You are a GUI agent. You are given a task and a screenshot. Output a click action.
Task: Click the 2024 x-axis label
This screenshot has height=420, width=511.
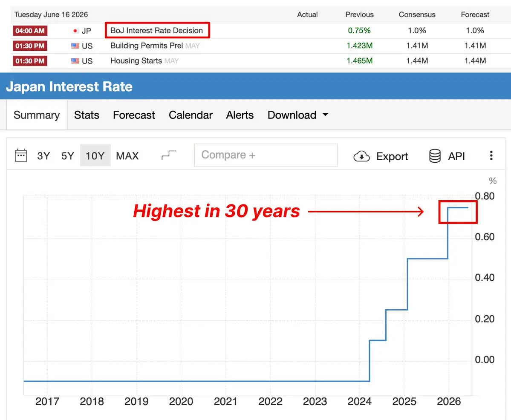point(359,401)
